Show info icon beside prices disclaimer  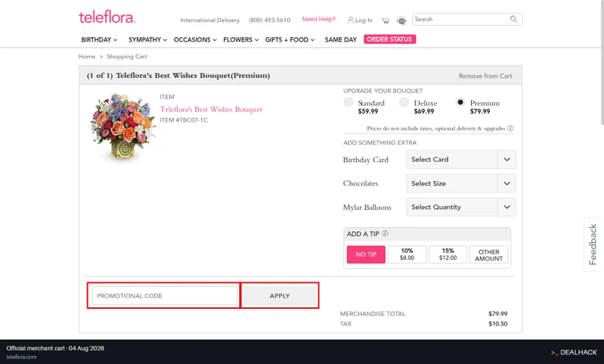(x=510, y=128)
